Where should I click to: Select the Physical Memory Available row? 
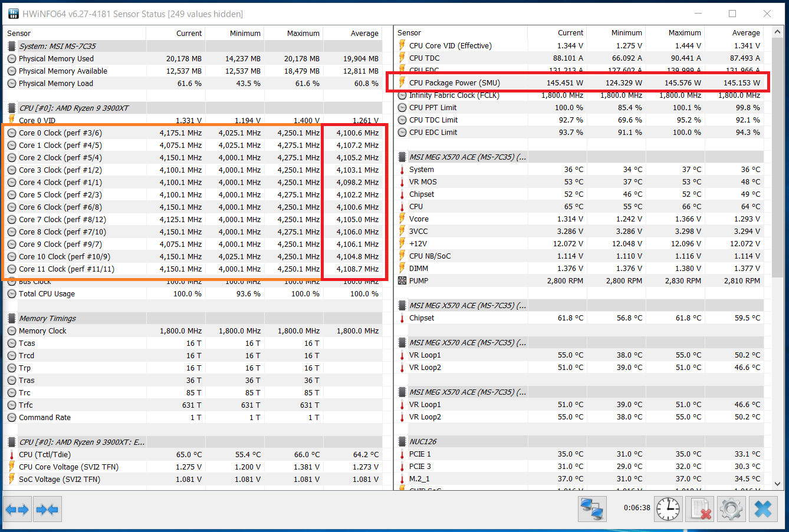point(192,71)
